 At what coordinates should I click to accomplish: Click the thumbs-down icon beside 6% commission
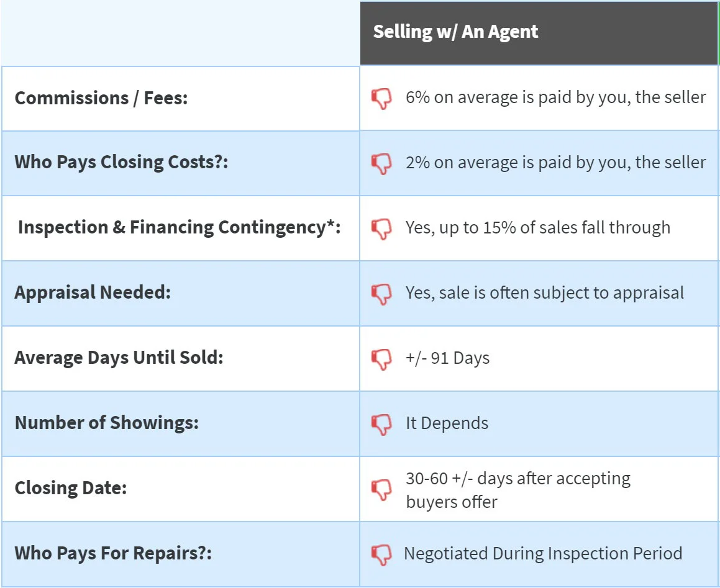(x=381, y=99)
